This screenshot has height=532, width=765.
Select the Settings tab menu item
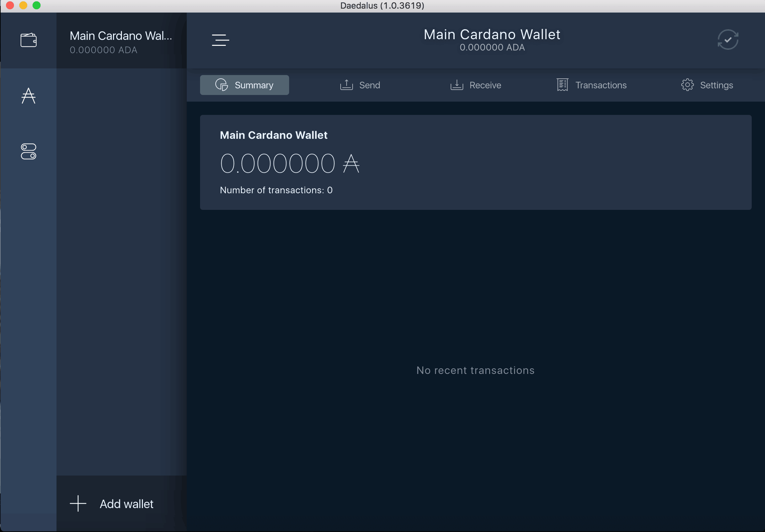point(706,85)
